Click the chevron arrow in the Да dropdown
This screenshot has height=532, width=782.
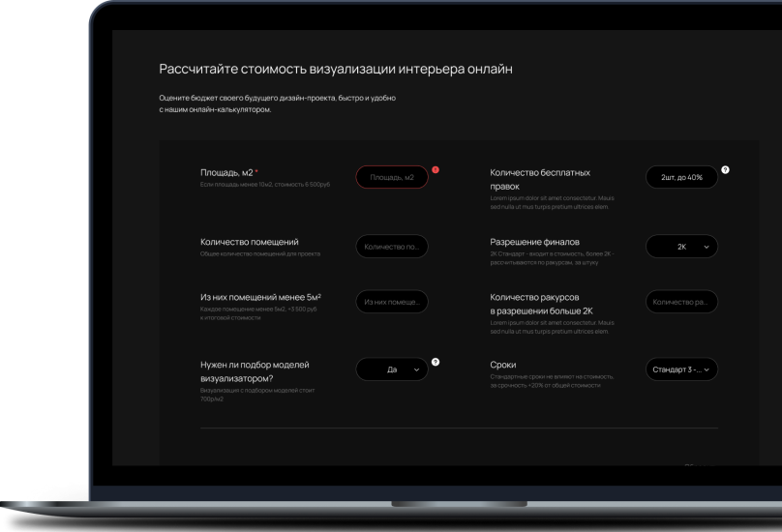click(417, 369)
